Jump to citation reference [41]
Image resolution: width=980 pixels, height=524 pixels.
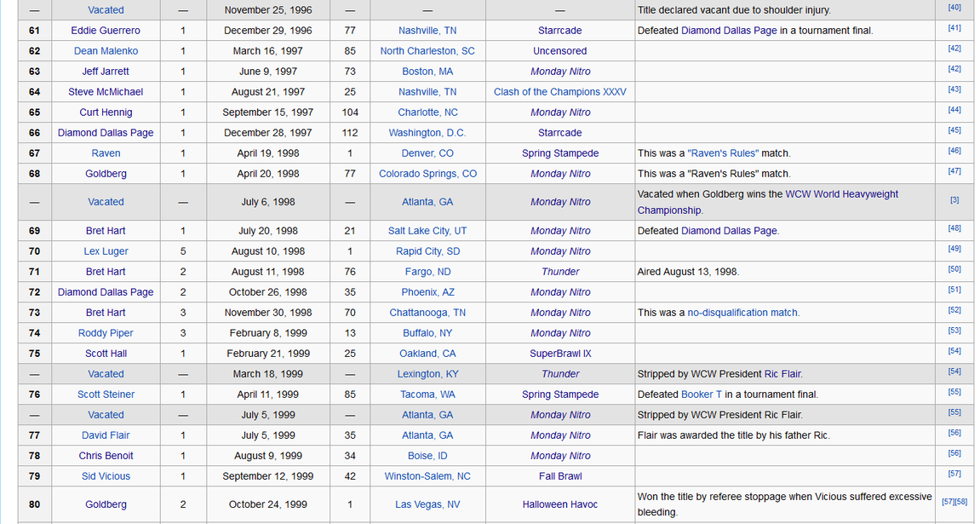point(954,28)
